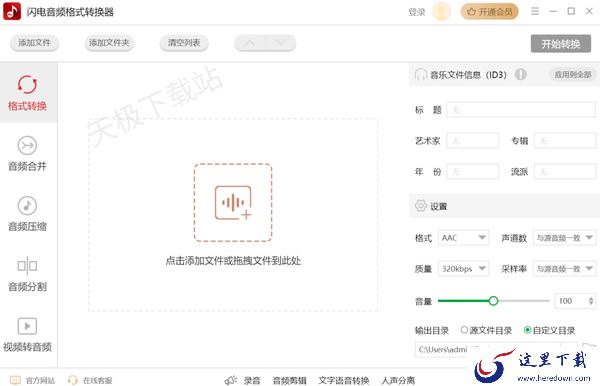Screen dimensions: 600x386
Task: Open the 采样率 dropdown
Action: click(x=564, y=269)
